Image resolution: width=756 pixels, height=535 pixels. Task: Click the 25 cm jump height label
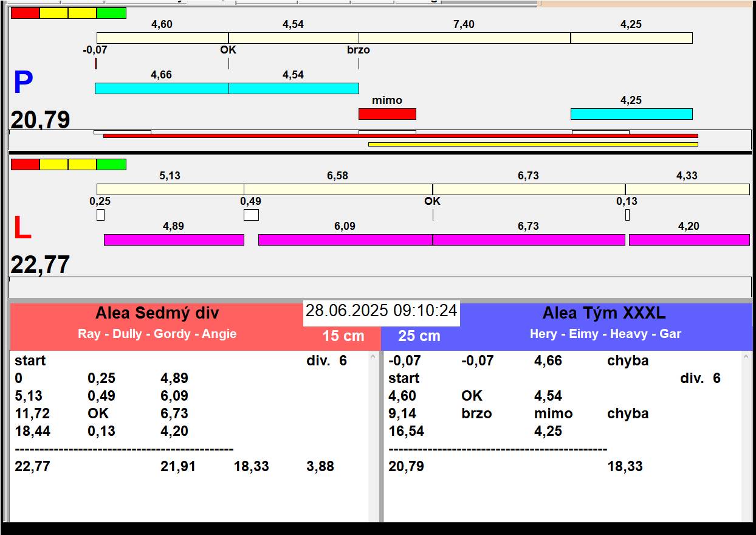(x=419, y=336)
